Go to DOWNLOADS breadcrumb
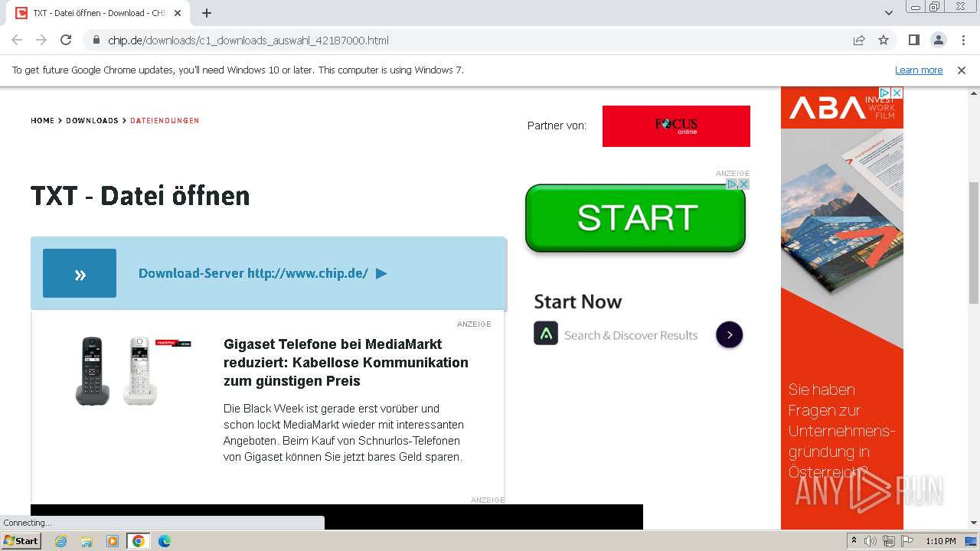980x551 pixels. 92,121
